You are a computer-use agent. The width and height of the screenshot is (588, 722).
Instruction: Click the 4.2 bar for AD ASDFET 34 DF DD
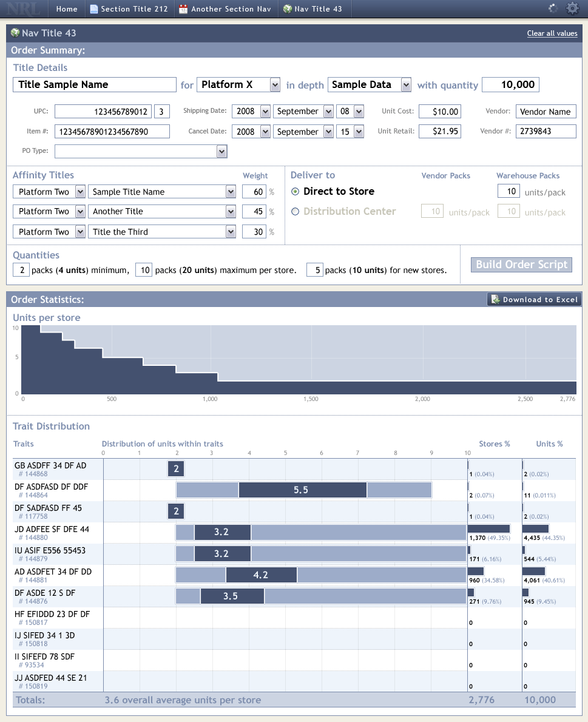coord(261,575)
